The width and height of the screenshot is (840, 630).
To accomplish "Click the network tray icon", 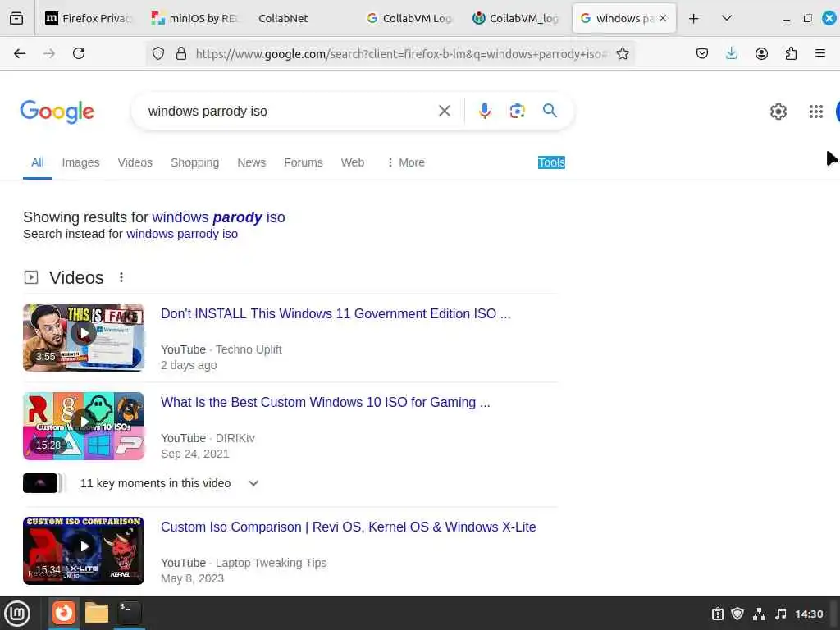I will pos(759,614).
